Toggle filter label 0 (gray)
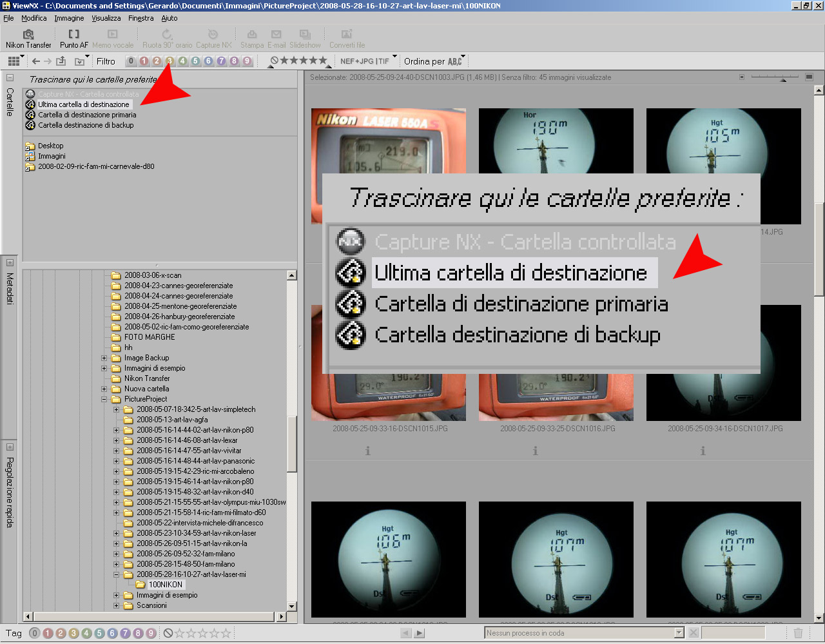Screen dimensions: 825x644 tap(131, 61)
